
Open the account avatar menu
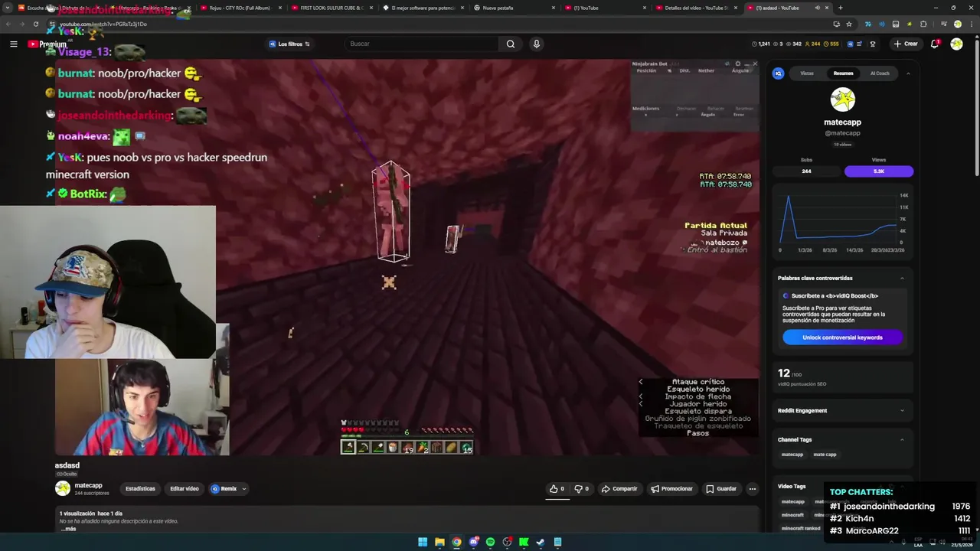click(956, 44)
